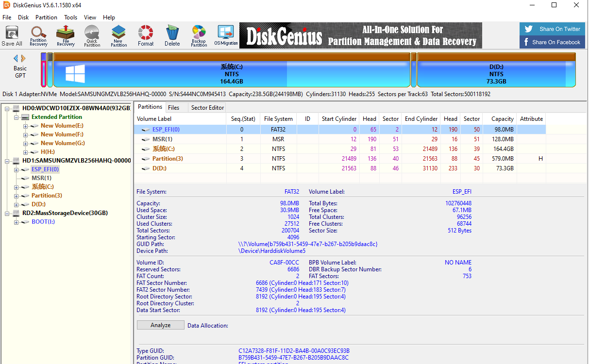Viewport: 589px width, 364px height.
Task: Click the Analyze button
Action: [x=161, y=325]
